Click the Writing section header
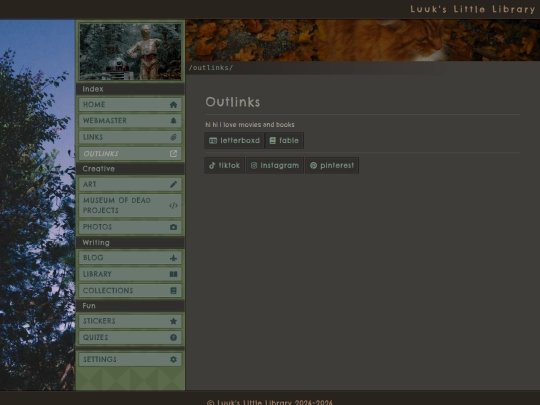 pos(96,243)
